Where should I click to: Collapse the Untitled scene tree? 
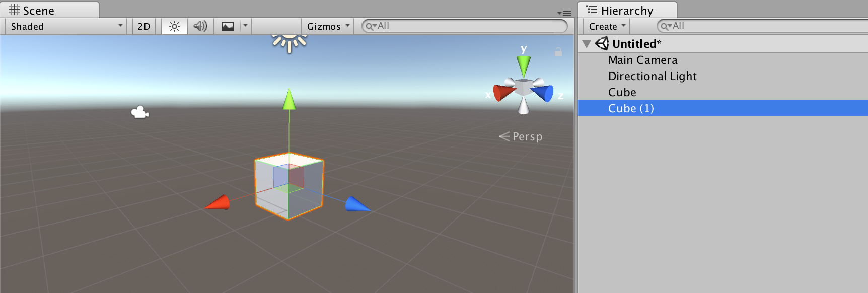(587, 44)
